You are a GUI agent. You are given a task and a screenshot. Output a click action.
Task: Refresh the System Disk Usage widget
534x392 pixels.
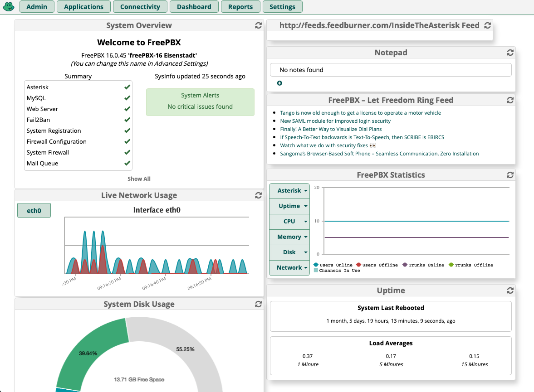pos(258,305)
